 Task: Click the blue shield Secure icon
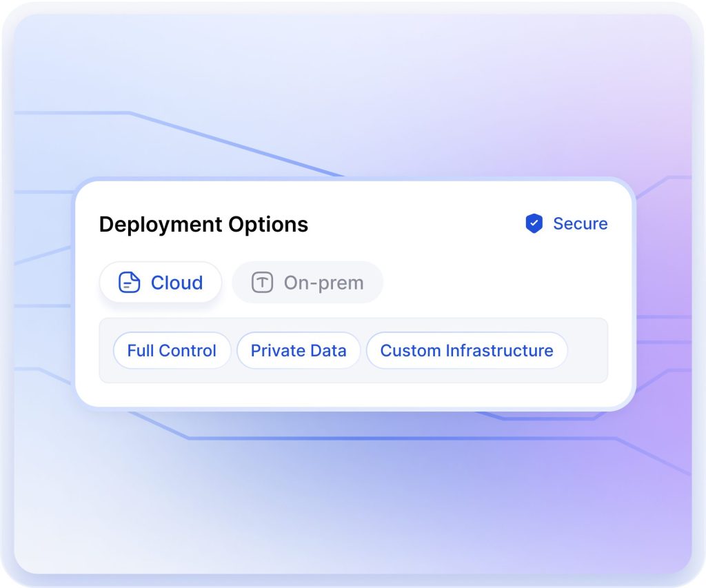tap(534, 223)
